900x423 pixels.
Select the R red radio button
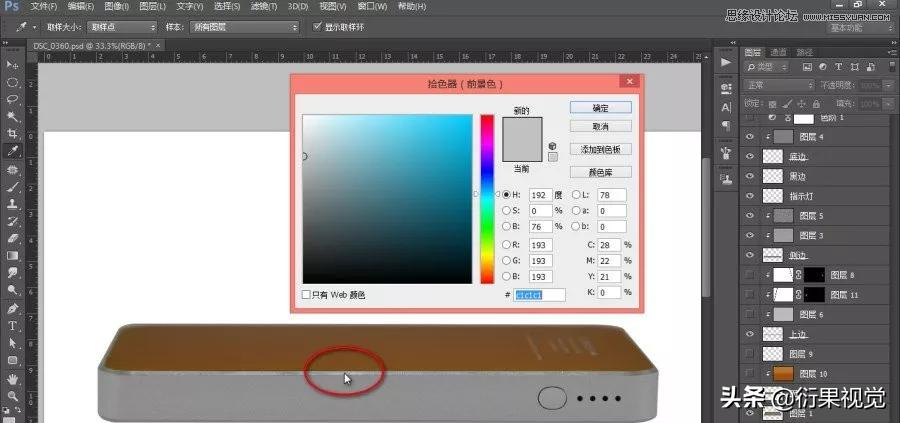(506, 245)
